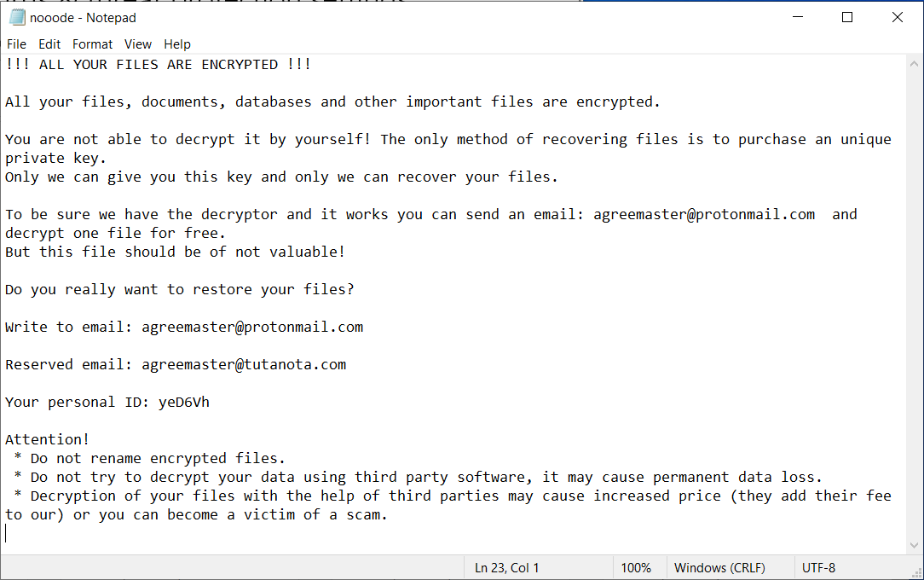This screenshot has width=924, height=580.
Task: Close the nooode Notepad window
Action: pos(898,17)
